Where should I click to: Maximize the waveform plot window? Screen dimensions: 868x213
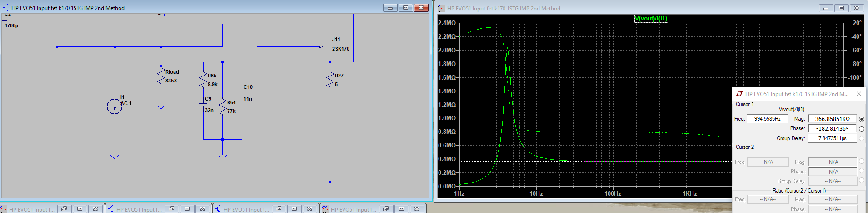(841, 8)
